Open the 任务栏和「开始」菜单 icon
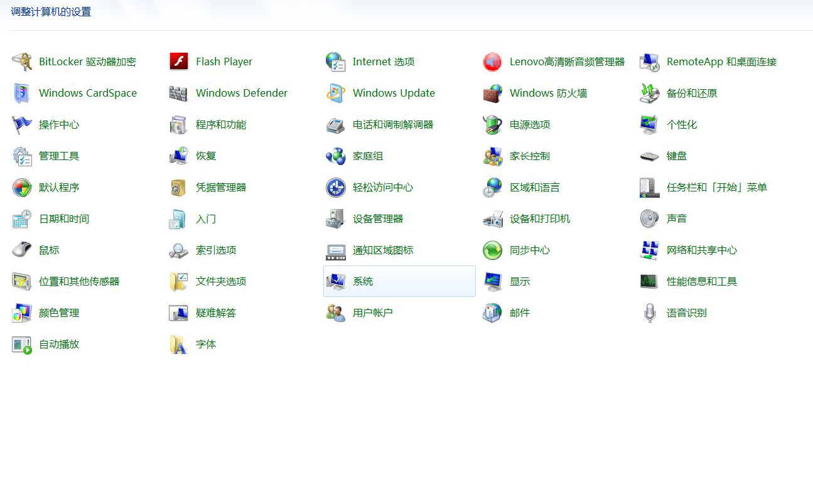The image size is (813, 504). (x=650, y=187)
